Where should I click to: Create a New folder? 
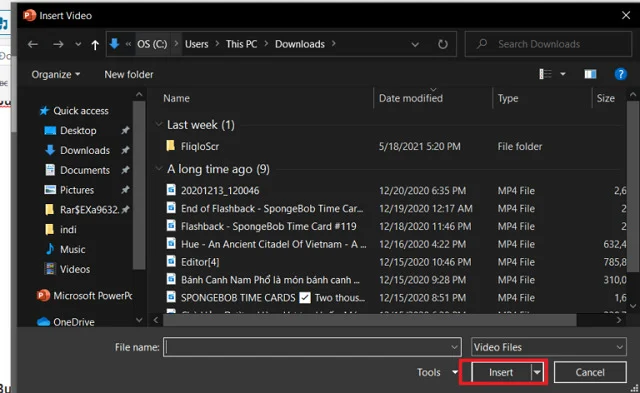129,74
